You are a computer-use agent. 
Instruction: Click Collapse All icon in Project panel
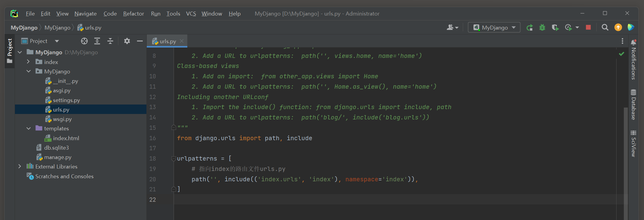click(x=110, y=41)
